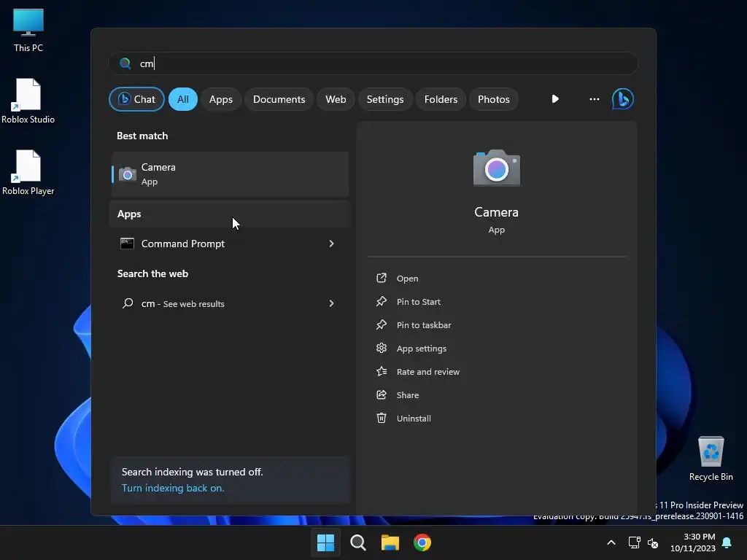
Task: Open Google Chrome from taskbar
Action: tap(422, 542)
